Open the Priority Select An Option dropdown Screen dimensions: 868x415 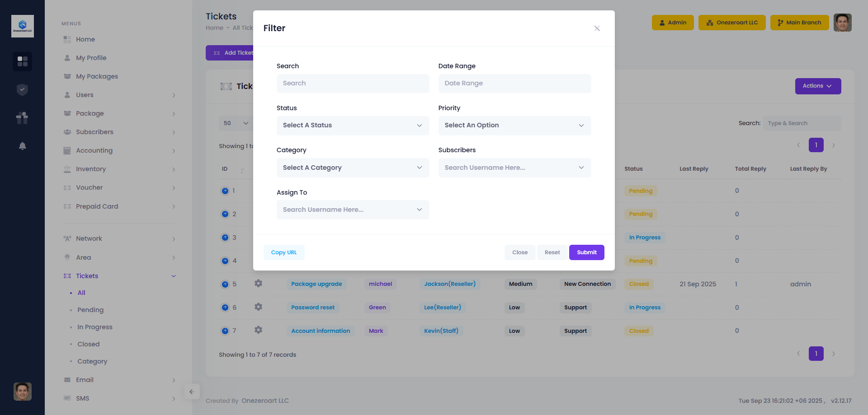tap(514, 126)
